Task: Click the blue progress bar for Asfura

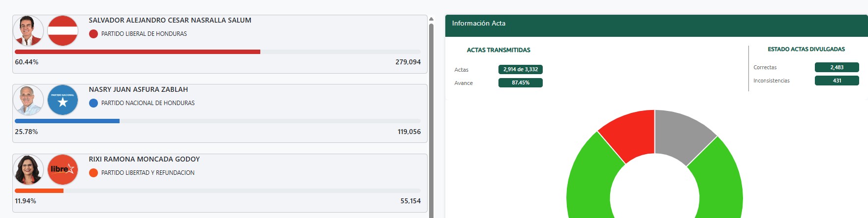Action: (x=67, y=121)
